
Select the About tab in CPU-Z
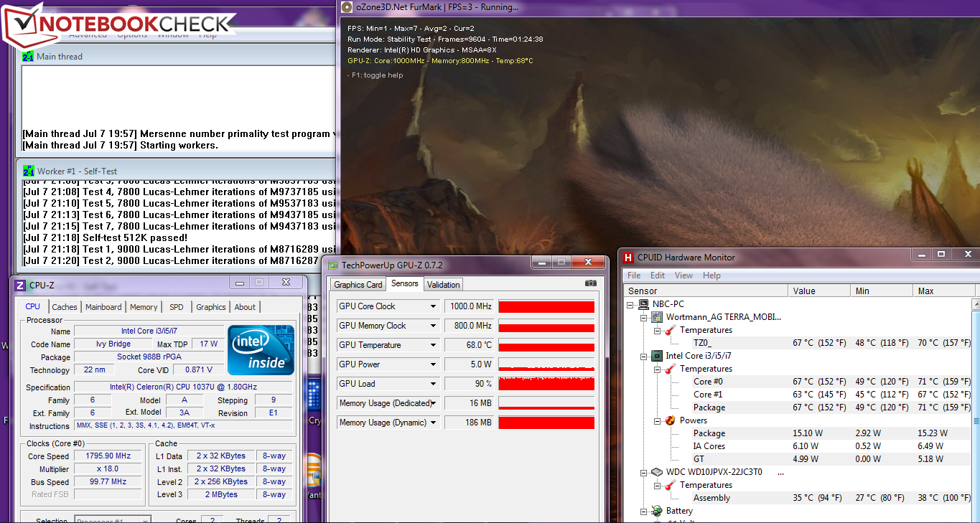[245, 307]
